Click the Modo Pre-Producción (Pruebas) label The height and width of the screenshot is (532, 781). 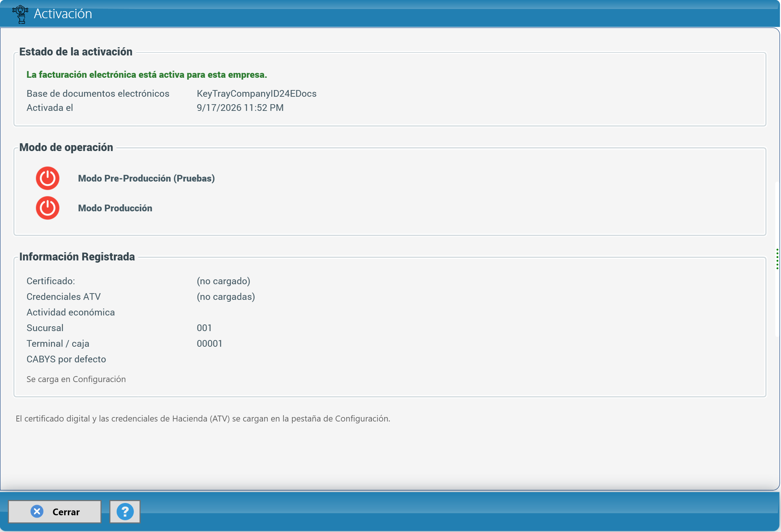pos(147,179)
